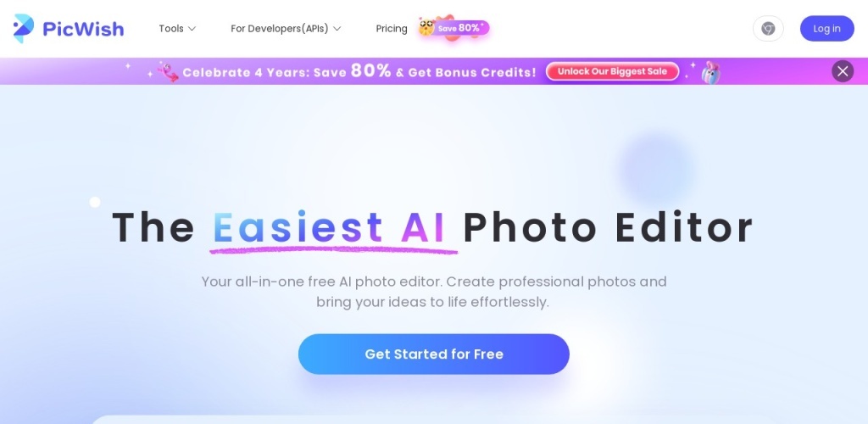Click the Log in button

(x=826, y=28)
